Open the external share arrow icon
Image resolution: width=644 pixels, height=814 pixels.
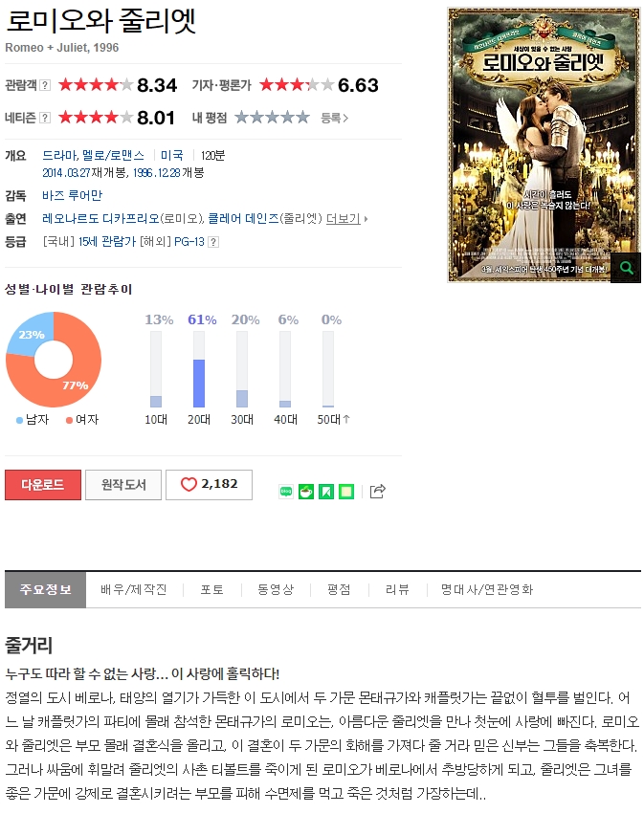click(x=378, y=491)
